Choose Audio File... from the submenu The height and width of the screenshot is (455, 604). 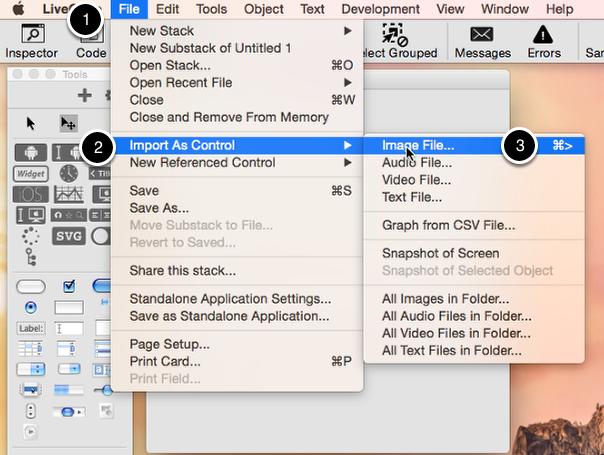(474, 163)
